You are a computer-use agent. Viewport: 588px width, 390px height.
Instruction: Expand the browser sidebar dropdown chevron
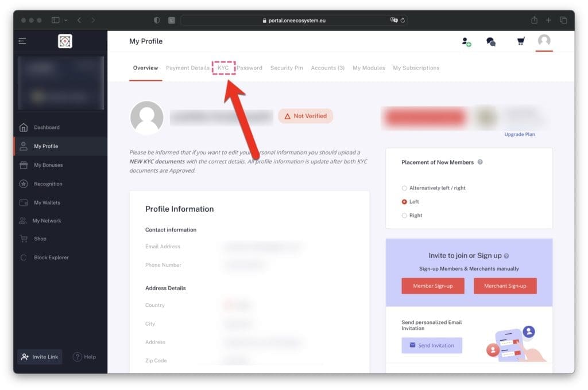(x=65, y=20)
